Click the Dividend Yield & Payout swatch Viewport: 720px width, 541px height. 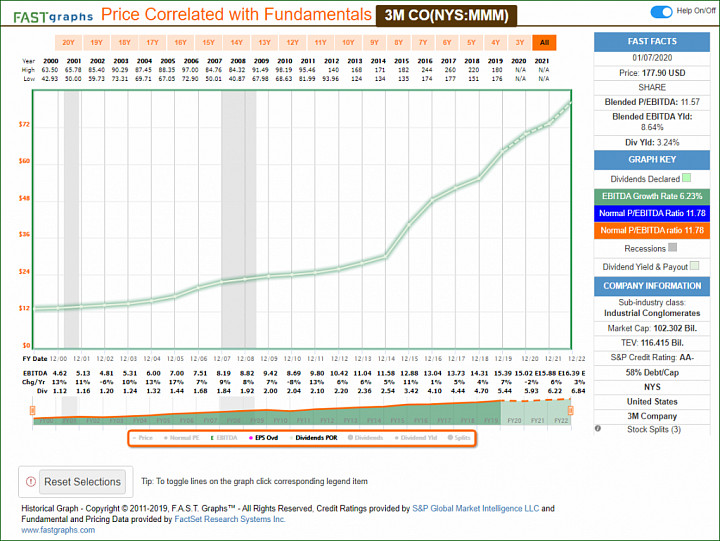695,266
